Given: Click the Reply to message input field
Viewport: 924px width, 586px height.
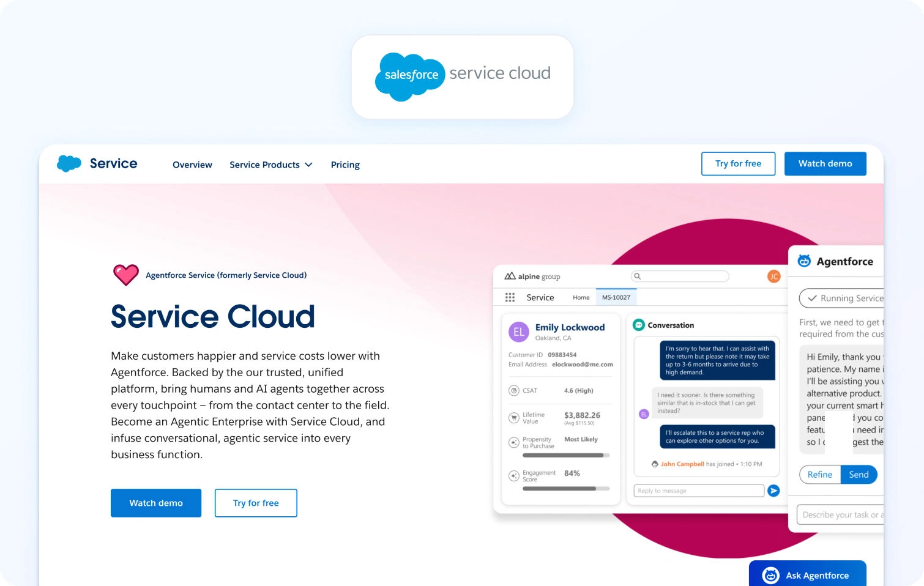Looking at the screenshot, I should [699, 491].
